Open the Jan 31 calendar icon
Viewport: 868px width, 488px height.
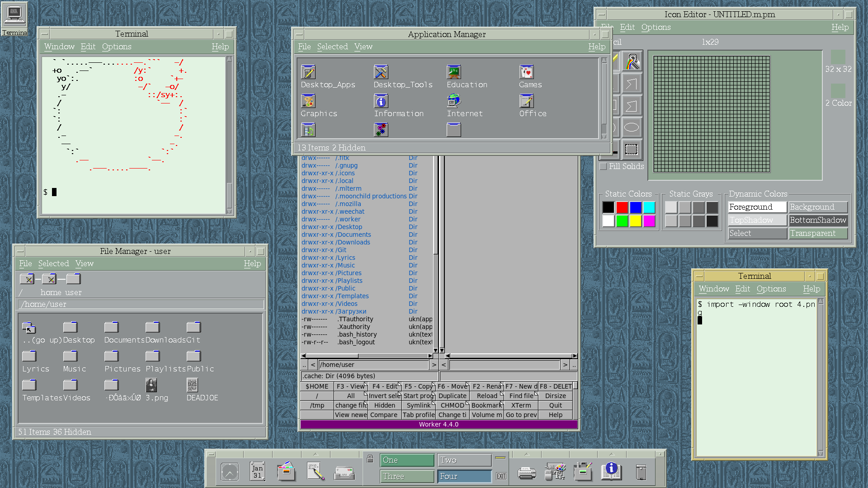pos(257,472)
